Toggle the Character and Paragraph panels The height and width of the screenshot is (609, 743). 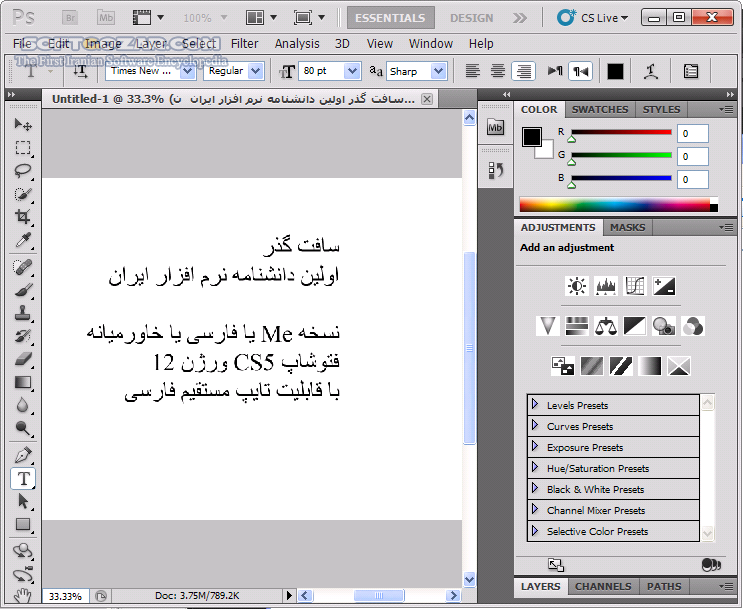691,72
